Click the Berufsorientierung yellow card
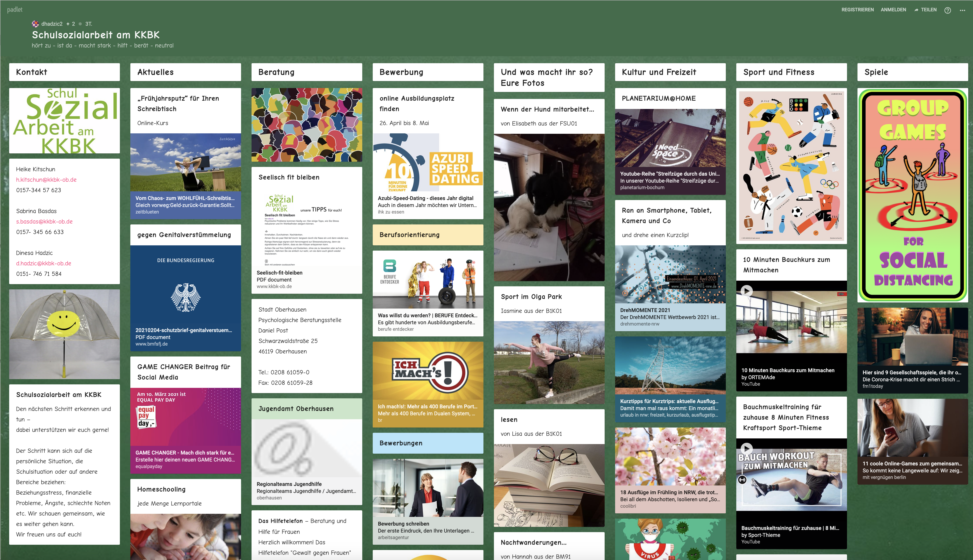This screenshot has width=973, height=560. point(428,235)
